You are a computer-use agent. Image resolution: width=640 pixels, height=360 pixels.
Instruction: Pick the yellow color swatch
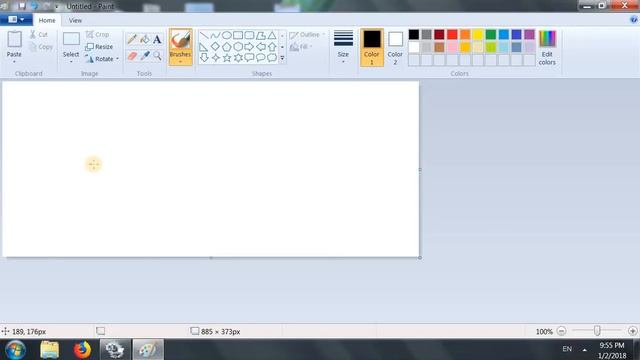coord(478,35)
